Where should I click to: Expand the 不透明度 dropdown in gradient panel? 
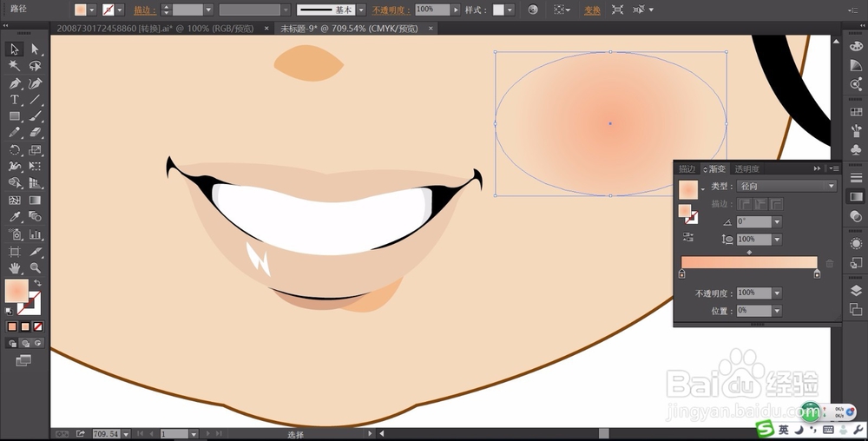pyautogui.click(x=777, y=293)
